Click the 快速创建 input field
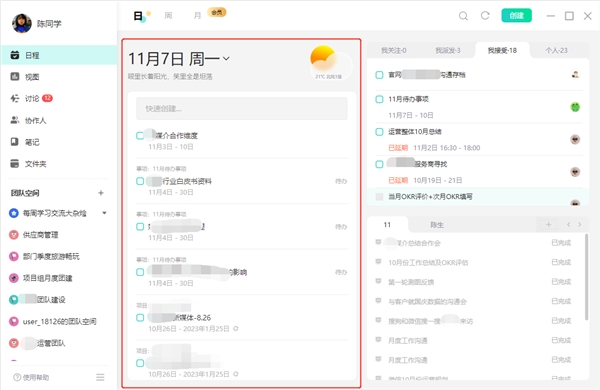600x390 pixels. pyautogui.click(x=242, y=109)
